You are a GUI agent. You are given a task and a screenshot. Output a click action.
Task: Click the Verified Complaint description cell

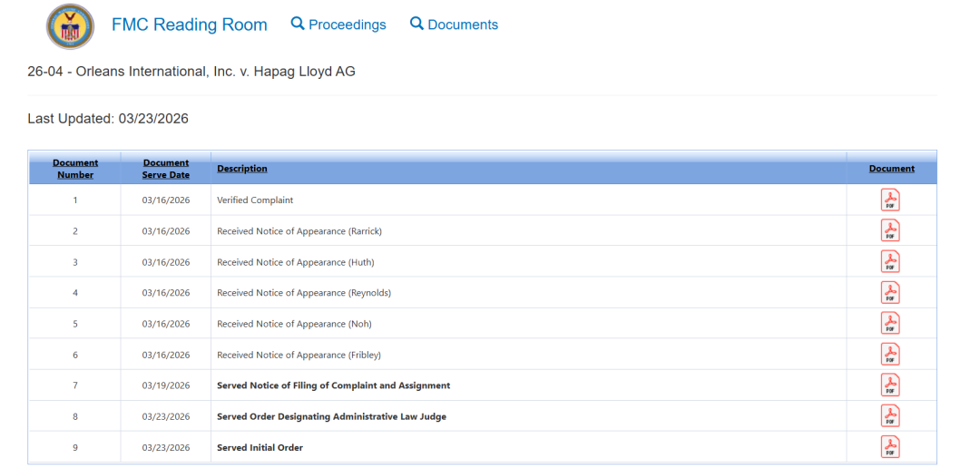pyautogui.click(x=255, y=200)
